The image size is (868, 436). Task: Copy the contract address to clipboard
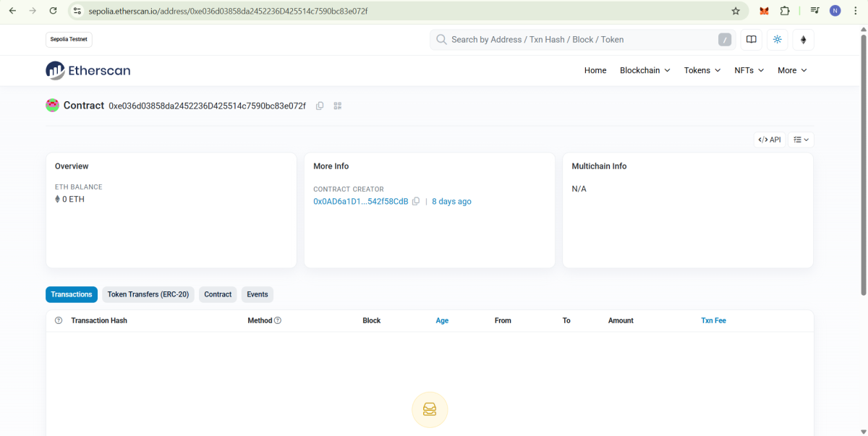pyautogui.click(x=320, y=106)
